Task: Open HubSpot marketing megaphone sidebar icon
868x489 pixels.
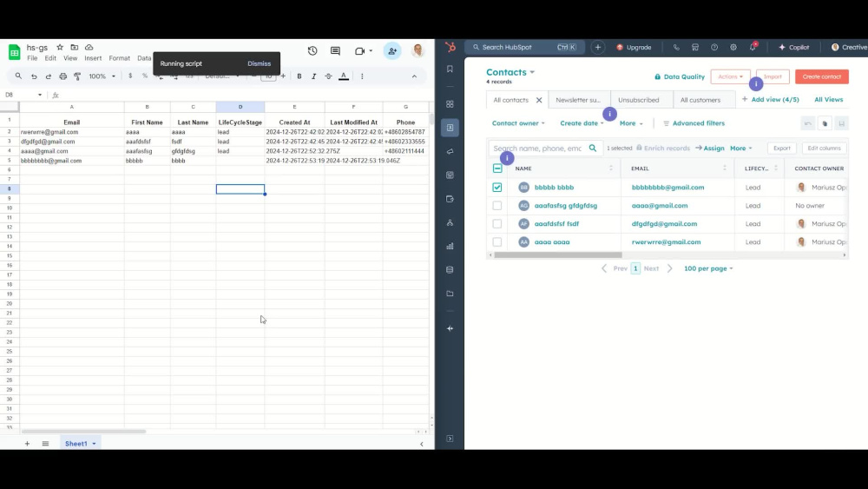Action: coord(450,151)
